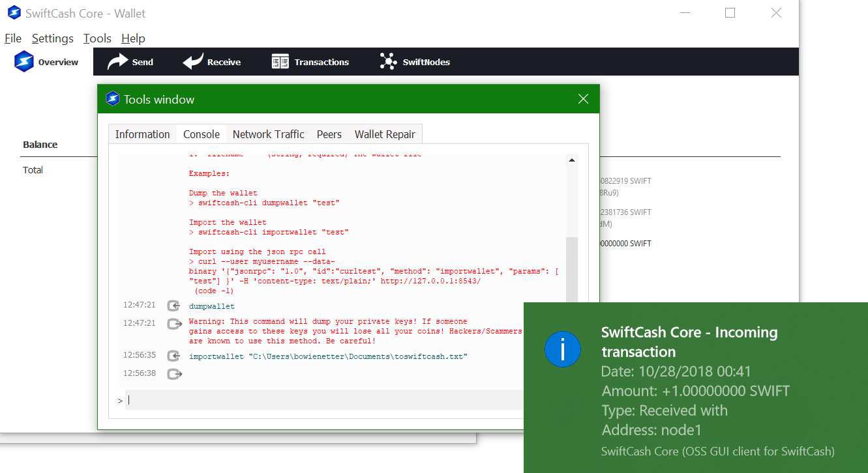Open the Overview page in the toolbar
The image size is (868, 473).
pos(46,62)
